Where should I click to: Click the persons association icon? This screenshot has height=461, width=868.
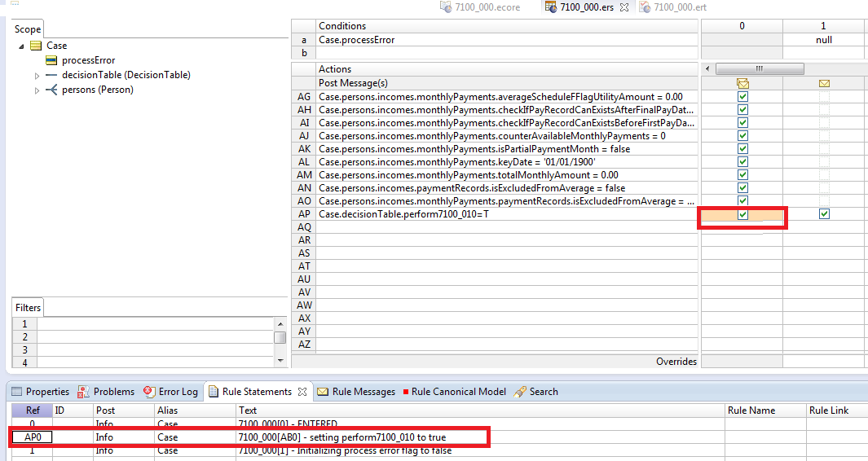tap(51, 90)
